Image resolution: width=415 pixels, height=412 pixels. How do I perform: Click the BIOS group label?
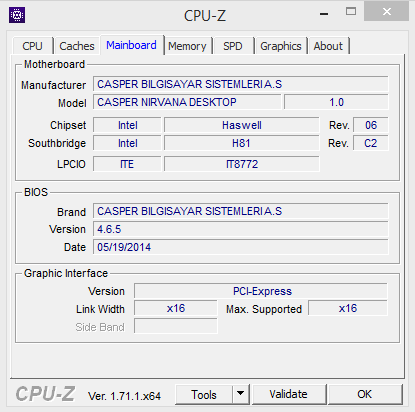coord(36,192)
